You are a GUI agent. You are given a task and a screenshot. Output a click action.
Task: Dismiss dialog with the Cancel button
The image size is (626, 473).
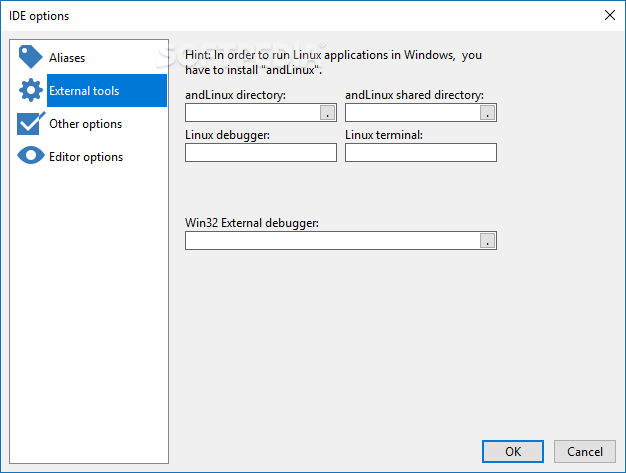click(584, 451)
